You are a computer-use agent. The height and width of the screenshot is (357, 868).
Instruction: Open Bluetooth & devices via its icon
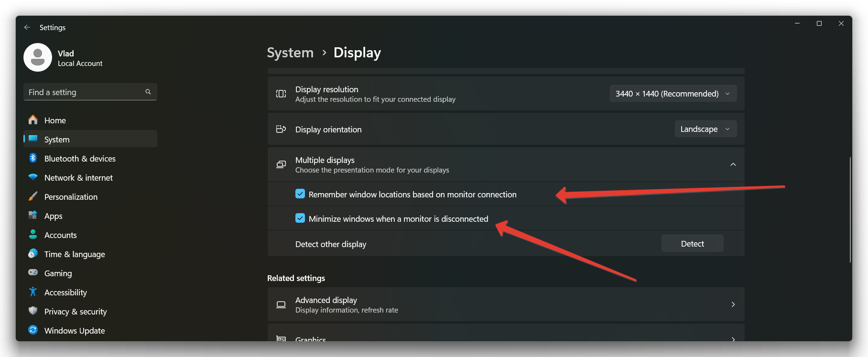coord(33,158)
